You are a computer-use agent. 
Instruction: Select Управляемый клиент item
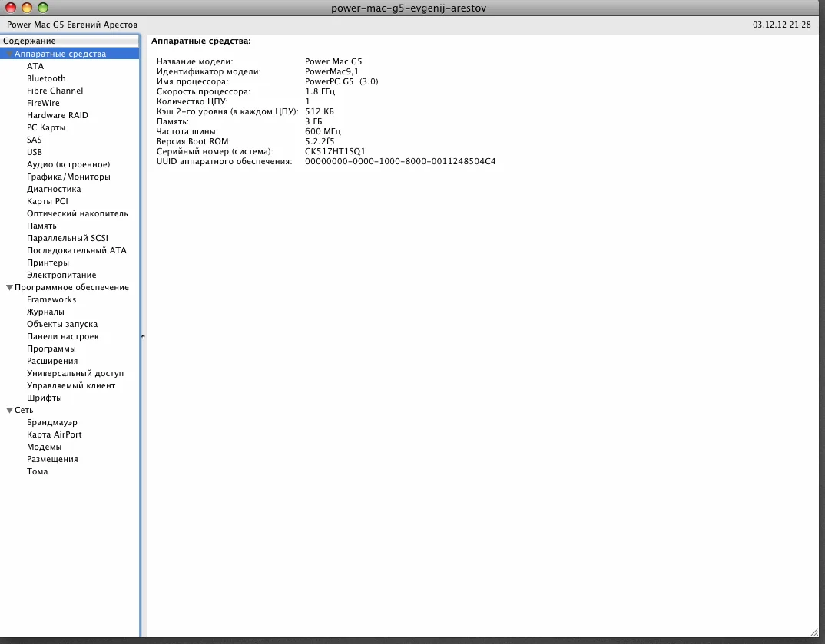point(71,385)
